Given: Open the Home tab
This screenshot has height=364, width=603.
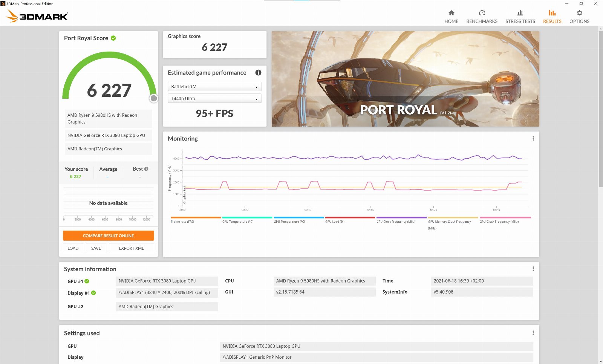Looking at the screenshot, I should tap(451, 17).
